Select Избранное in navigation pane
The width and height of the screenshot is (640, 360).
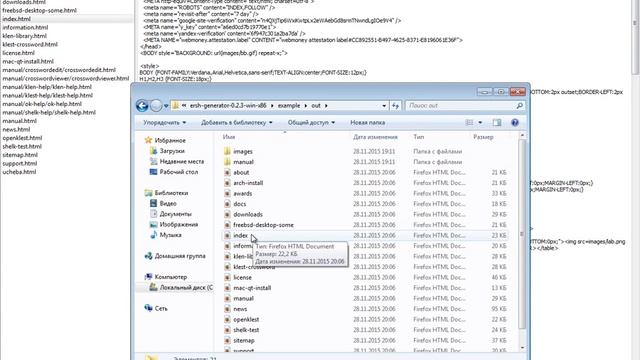click(x=169, y=140)
